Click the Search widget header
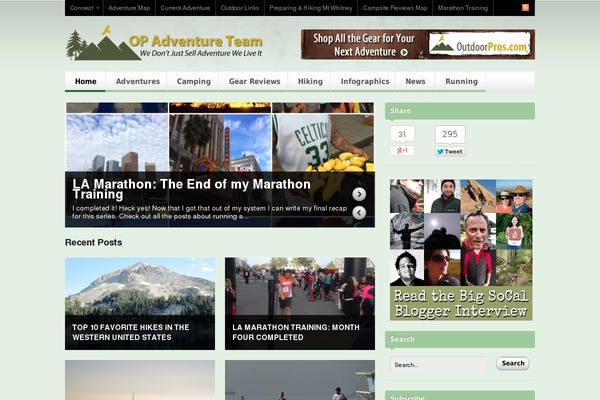This screenshot has height=400, width=600. click(x=460, y=339)
